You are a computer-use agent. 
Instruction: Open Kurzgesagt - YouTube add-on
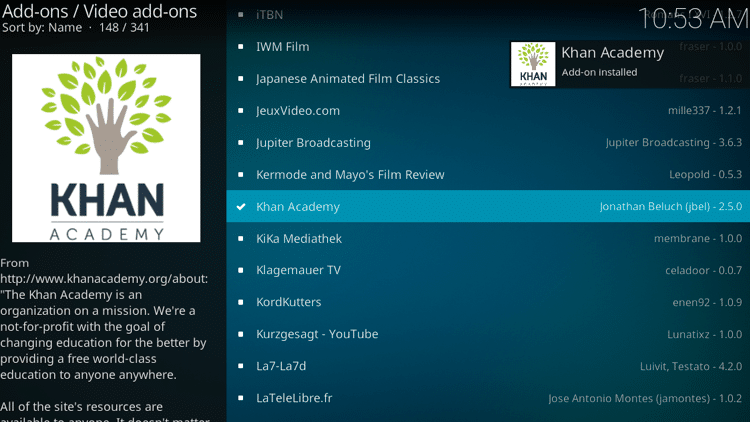click(488, 334)
